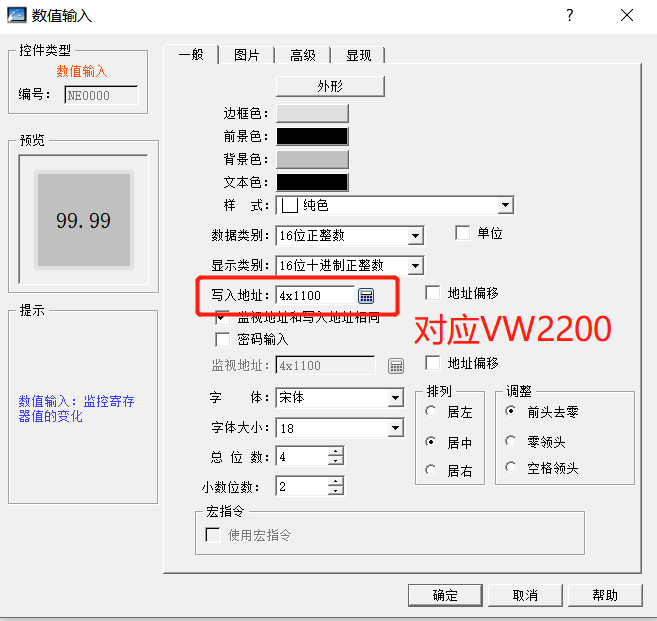Screen dimensions: 657x621
Task: Open help with the 帮助 button
Action: click(x=605, y=595)
